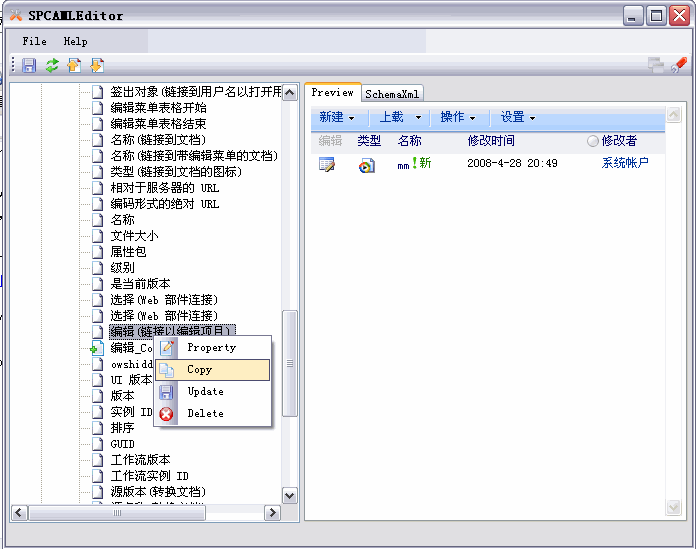Select tree item 级别

pos(122,268)
